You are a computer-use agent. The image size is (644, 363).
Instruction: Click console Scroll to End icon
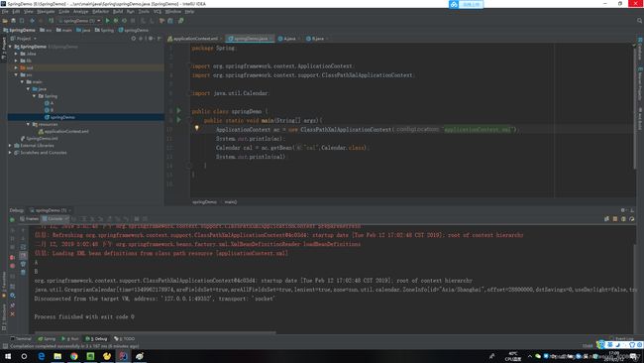point(23,256)
